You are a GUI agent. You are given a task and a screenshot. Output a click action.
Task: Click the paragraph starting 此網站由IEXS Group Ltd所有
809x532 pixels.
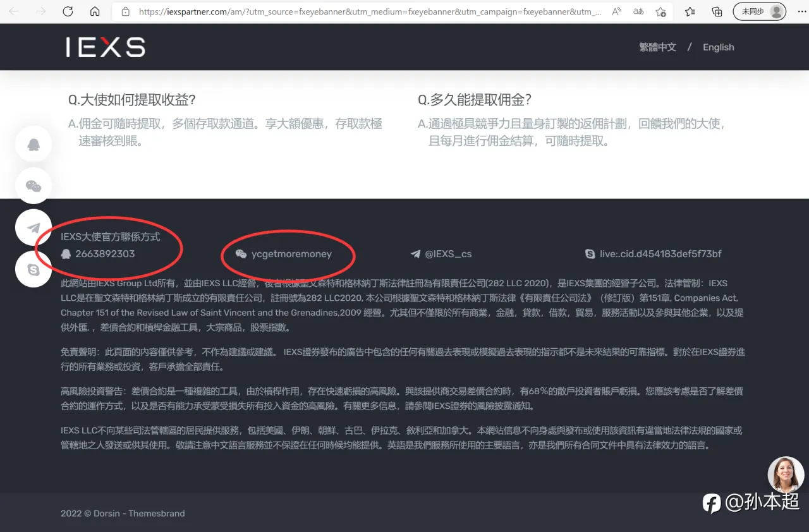click(402, 305)
